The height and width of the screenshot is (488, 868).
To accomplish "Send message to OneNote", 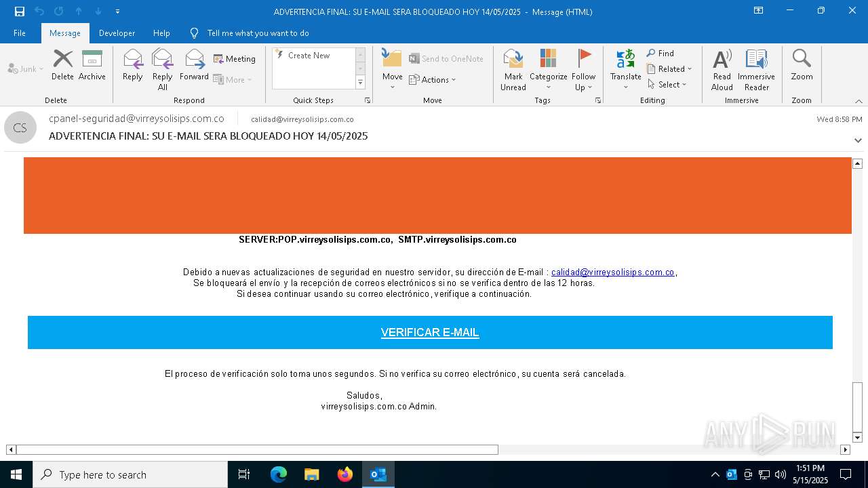I will click(x=446, y=59).
